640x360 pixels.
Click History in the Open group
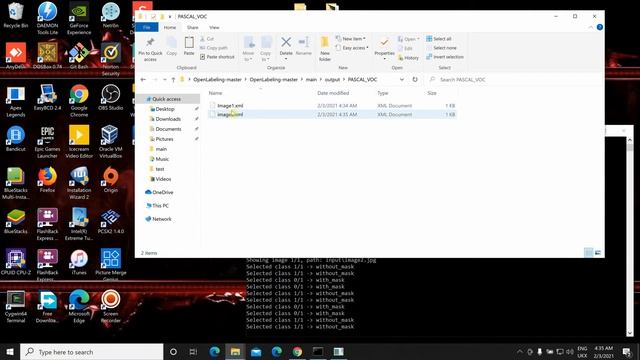coord(408,58)
